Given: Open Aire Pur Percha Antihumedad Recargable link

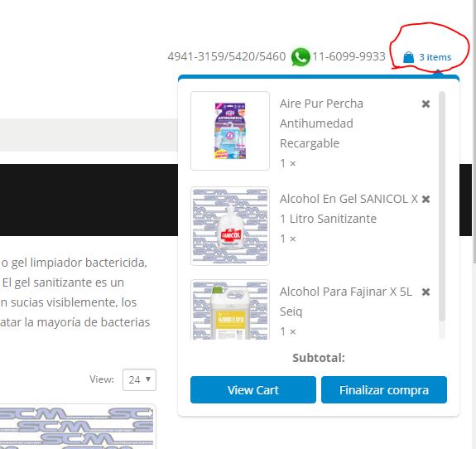Looking at the screenshot, I should [321, 123].
